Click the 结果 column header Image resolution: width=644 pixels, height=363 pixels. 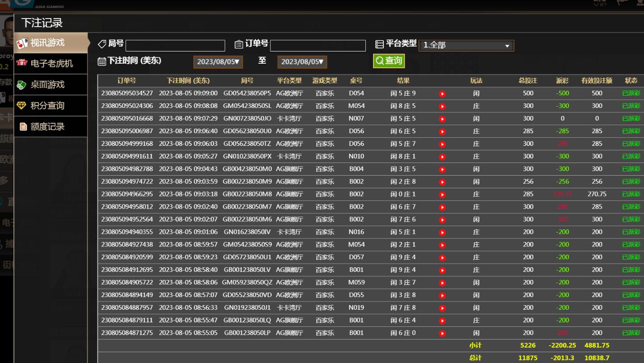tap(403, 81)
